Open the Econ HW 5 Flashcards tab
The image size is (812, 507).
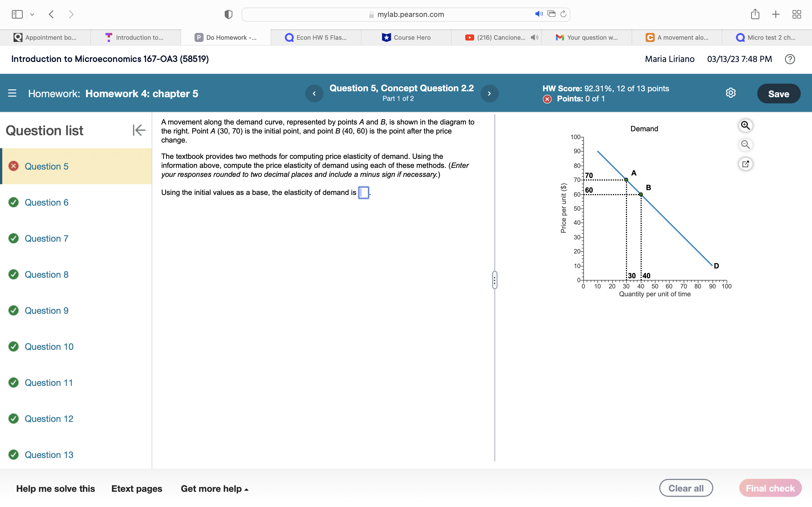click(316, 37)
